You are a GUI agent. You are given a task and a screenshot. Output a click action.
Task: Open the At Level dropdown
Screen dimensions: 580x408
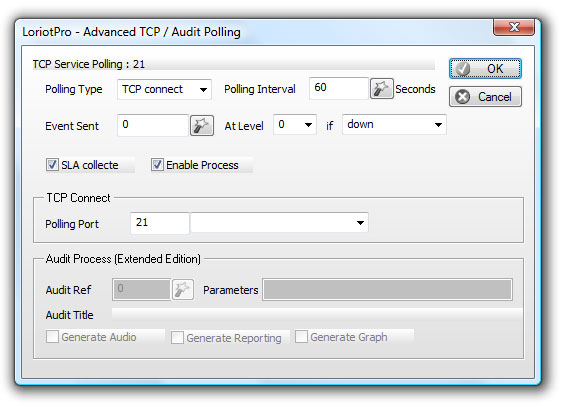point(295,124)
